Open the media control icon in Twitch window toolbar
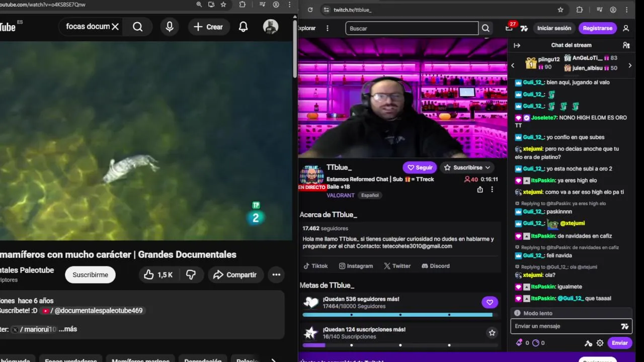Image resolution: width=644 pixels, height=362 pixels. pos(599,10)
